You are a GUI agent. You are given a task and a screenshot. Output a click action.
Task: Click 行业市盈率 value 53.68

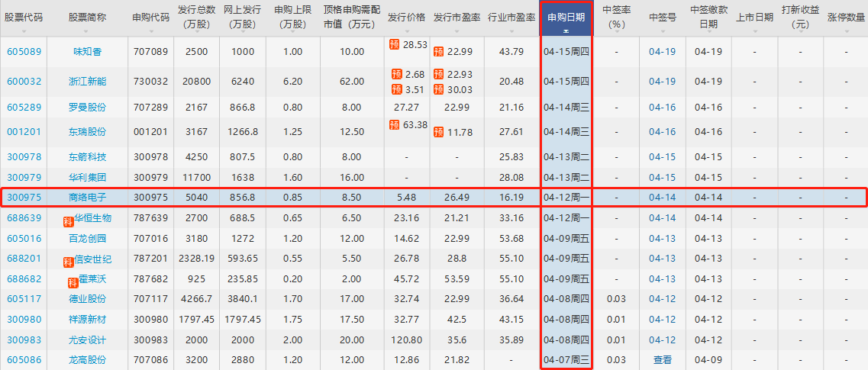coord(511,238)
